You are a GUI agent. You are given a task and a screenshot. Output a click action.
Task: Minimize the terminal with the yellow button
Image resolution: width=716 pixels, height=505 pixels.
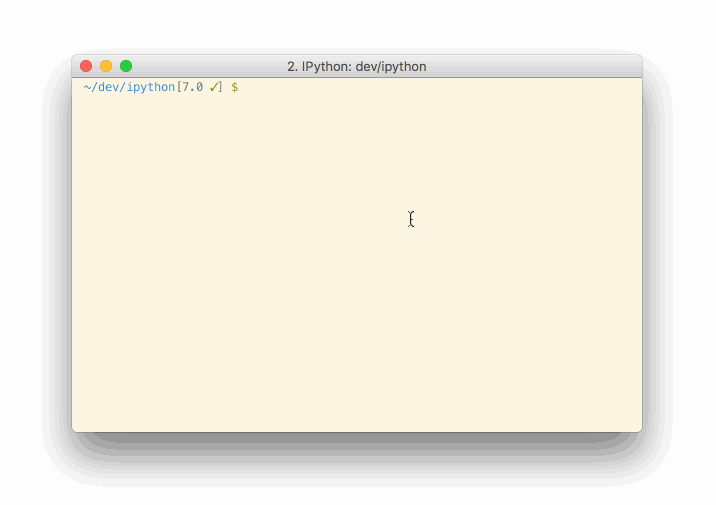click(106, 66)
